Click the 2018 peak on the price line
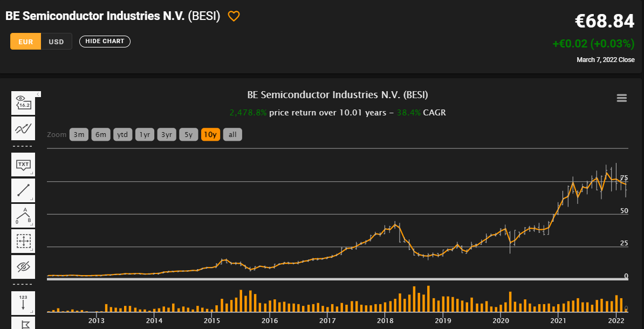The image size is (644, 329). pos(395,224)
